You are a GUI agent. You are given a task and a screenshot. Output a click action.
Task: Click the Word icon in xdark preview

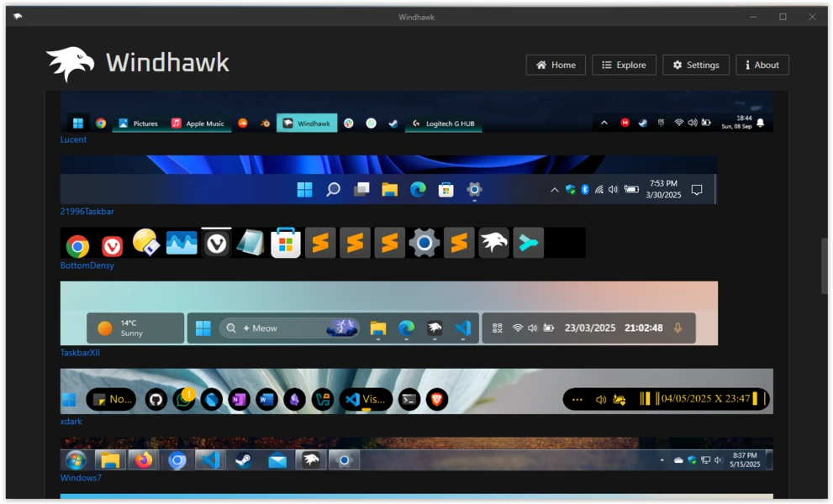click(x=266, y=399)
